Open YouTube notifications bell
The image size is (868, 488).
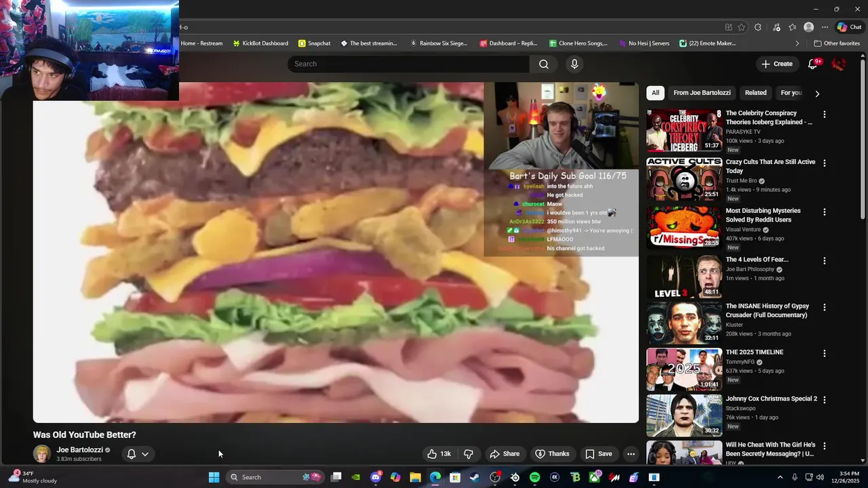[x=813, y=64]
